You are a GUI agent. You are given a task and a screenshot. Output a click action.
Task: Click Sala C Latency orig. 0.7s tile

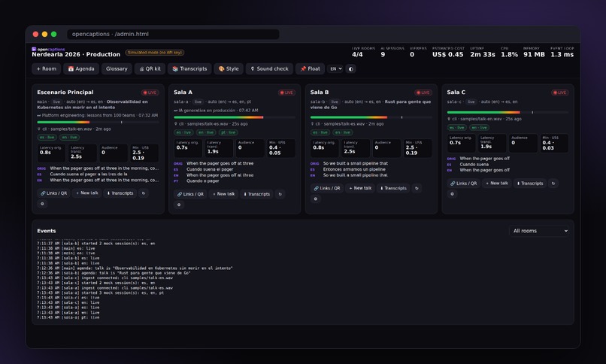pyautogui.click(x=462, y=143)
